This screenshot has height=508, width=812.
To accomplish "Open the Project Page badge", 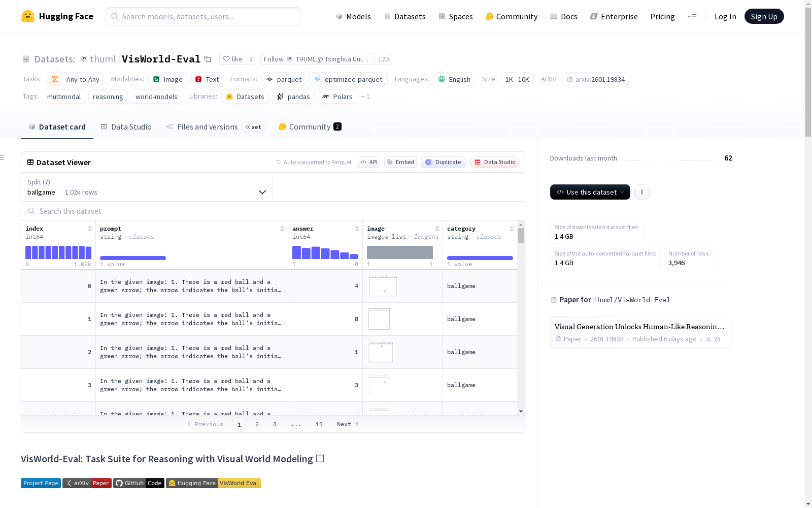I will point(41,483).
